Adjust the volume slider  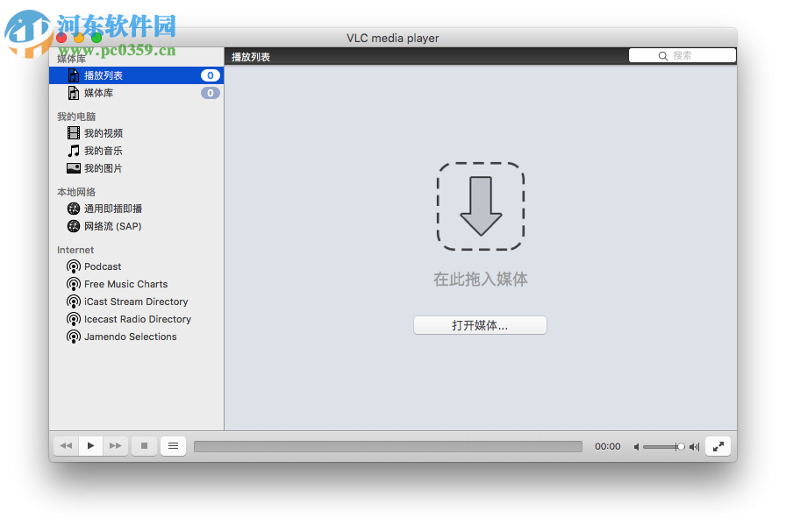pos(663,446)
